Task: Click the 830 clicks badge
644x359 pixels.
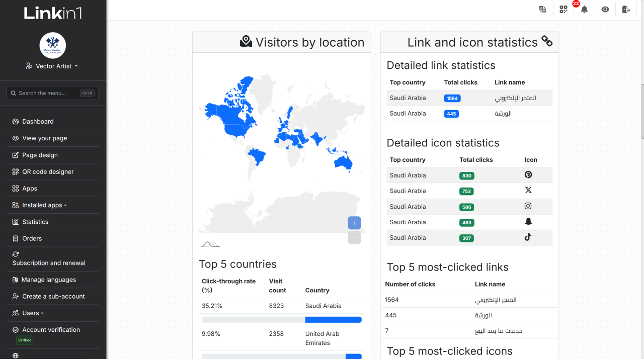Action: [467, 176]
